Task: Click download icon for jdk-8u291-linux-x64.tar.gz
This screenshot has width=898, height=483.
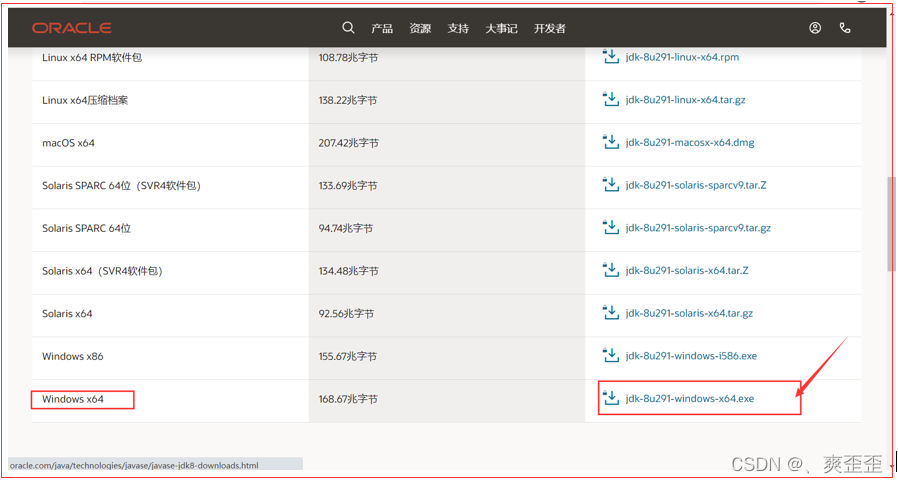Action: coord(611,99)
